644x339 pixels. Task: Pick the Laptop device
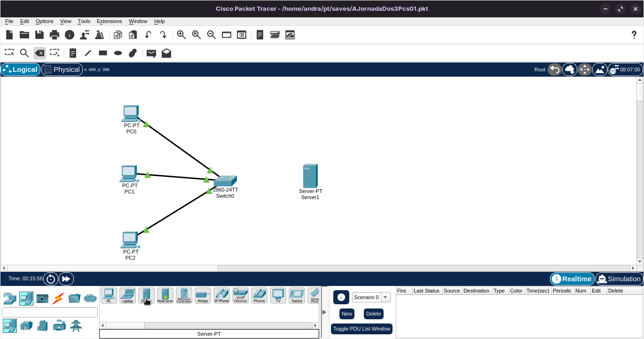coord(127,296)
